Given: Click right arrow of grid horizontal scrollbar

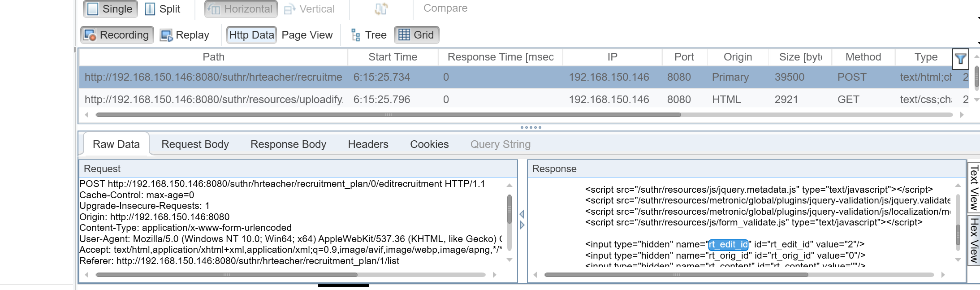Looking at the screenshot, I should [962, 115].
